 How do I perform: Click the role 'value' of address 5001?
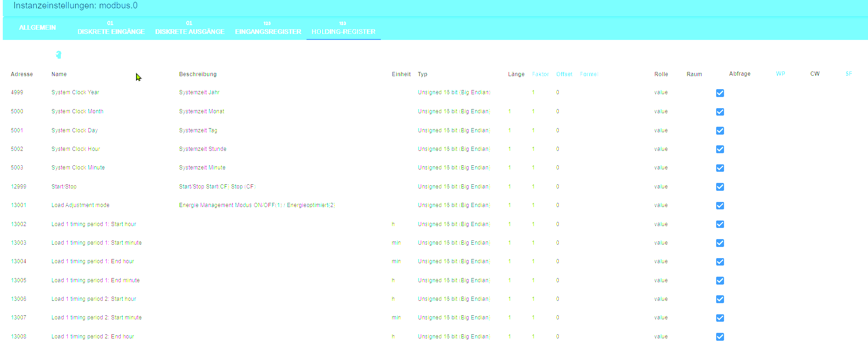click(661, 130)
